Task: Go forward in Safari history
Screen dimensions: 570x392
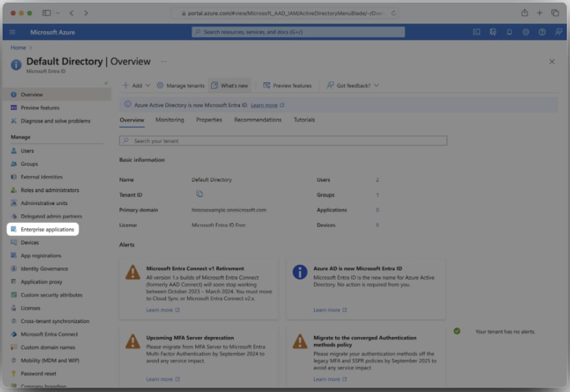Action: (x=86, y=13)
